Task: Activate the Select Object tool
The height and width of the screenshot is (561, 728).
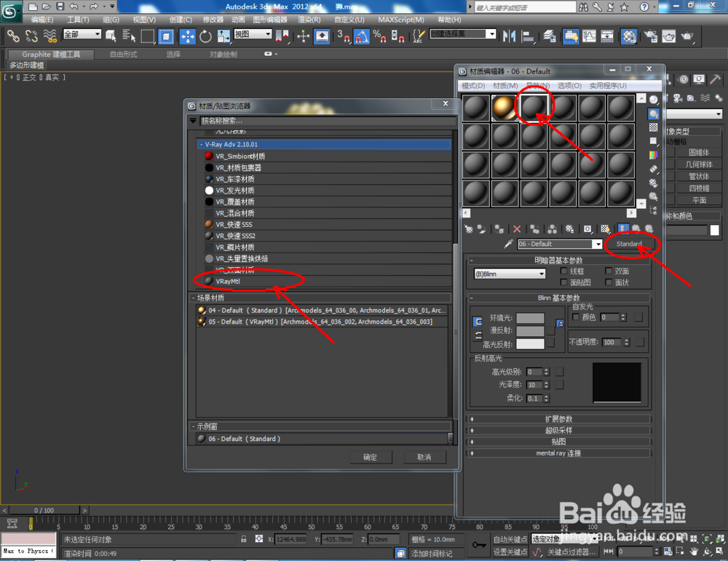Action: coord(111,36)
